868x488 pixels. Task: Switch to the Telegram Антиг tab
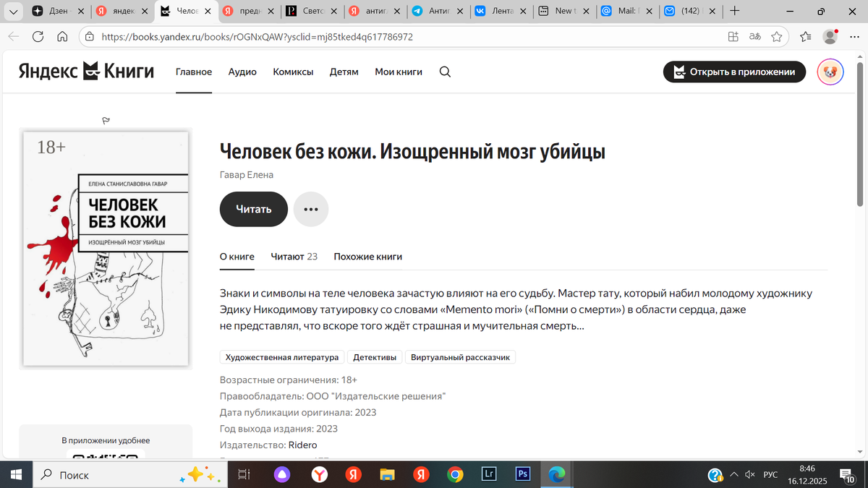click(438, 11)
